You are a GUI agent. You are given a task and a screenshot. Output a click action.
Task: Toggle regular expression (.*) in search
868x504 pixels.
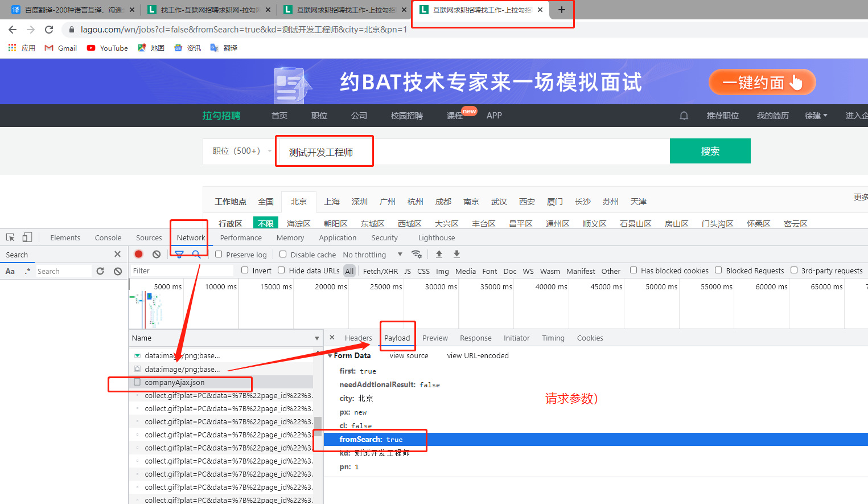[x=27, y=271]
